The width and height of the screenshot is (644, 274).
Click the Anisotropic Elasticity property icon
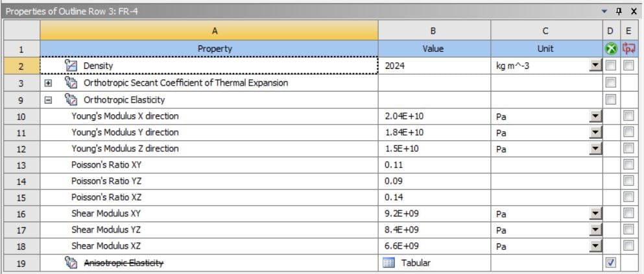click(x=71, y=262)
